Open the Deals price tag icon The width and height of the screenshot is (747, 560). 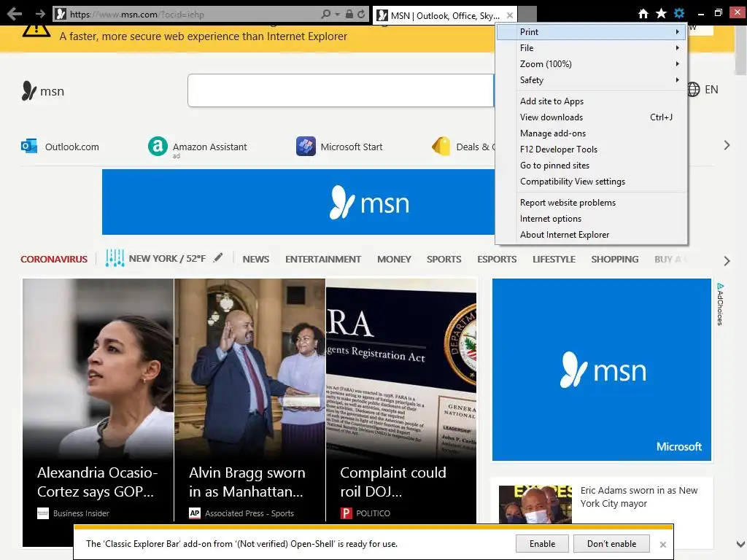tap(441, 146)
